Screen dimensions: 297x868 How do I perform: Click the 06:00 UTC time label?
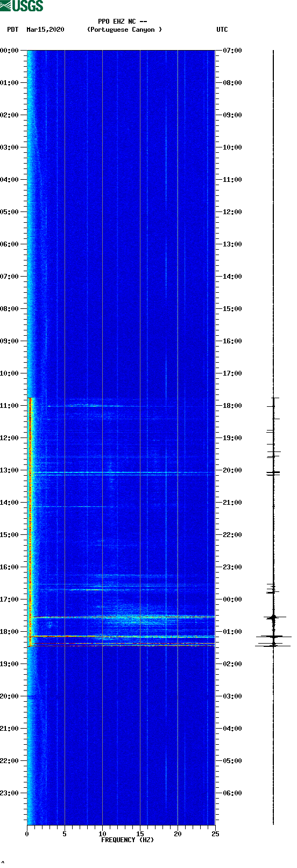[x=232, y=793]
